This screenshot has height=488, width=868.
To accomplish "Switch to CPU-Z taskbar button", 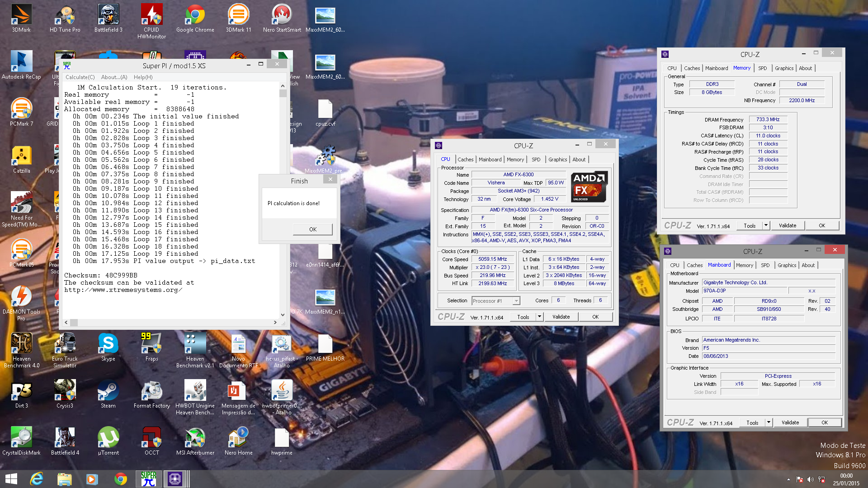I will point(175,479).
